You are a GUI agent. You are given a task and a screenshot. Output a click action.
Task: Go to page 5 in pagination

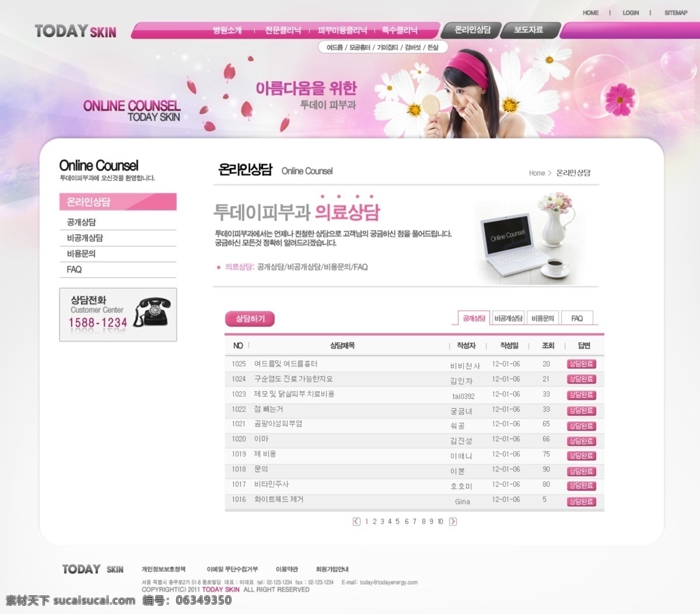point(398,522)
